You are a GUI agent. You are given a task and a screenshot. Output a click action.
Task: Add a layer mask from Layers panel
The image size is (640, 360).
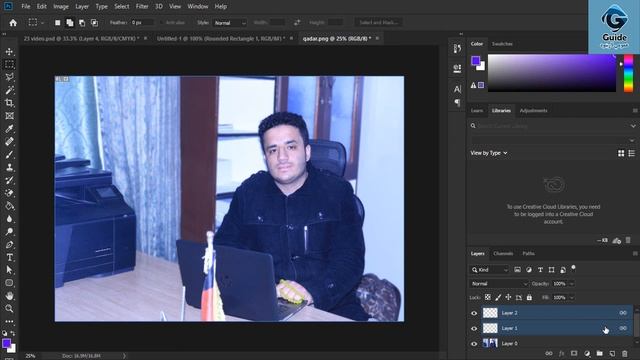tap(574, 353)
